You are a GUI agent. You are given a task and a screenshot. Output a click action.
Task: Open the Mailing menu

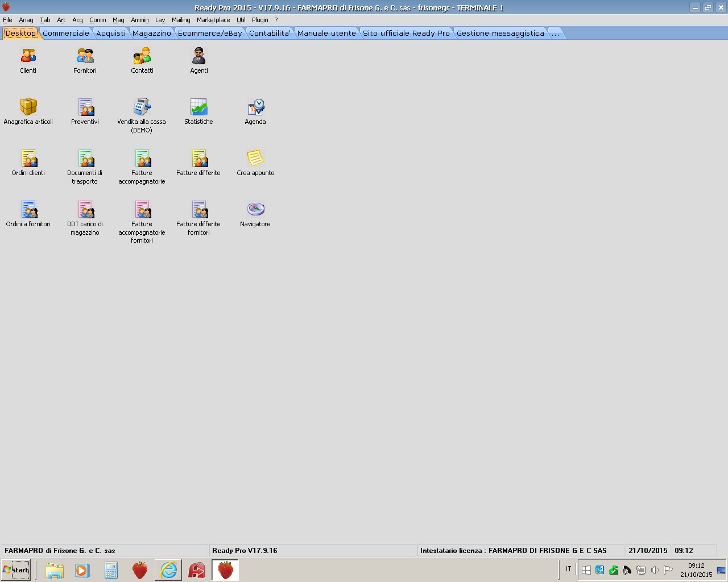pos(181,20)
